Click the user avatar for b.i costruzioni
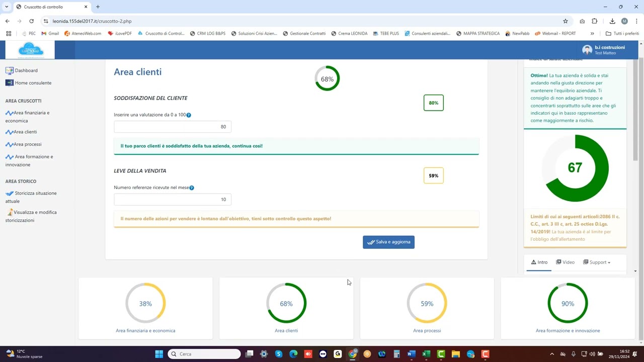The height and width of the screenshot is (362, 644). coord(587,50)
